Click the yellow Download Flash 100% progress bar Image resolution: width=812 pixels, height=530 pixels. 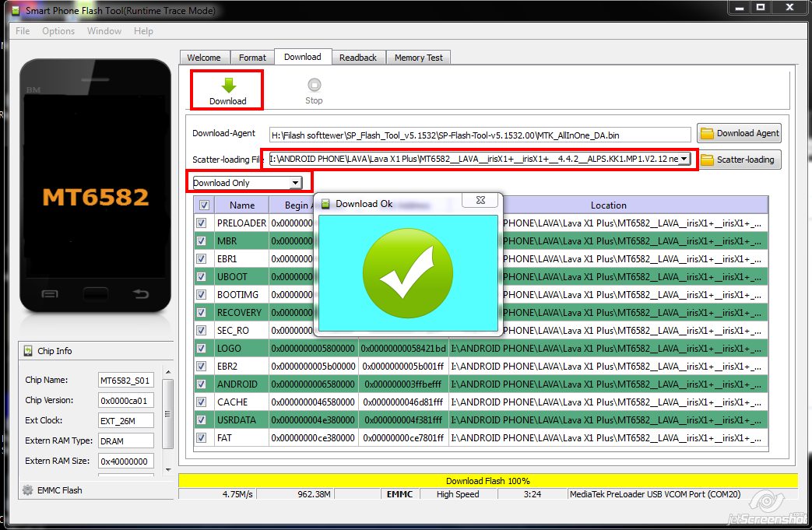[x=488, y=481]
